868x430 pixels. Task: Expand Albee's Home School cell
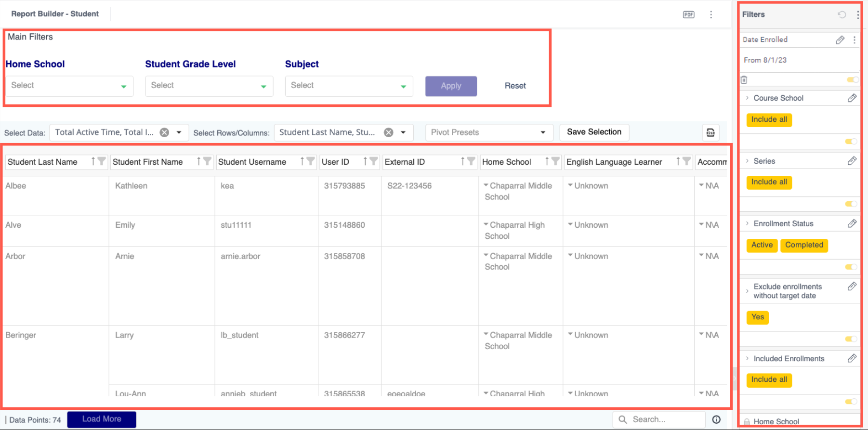tap(486, 185)
